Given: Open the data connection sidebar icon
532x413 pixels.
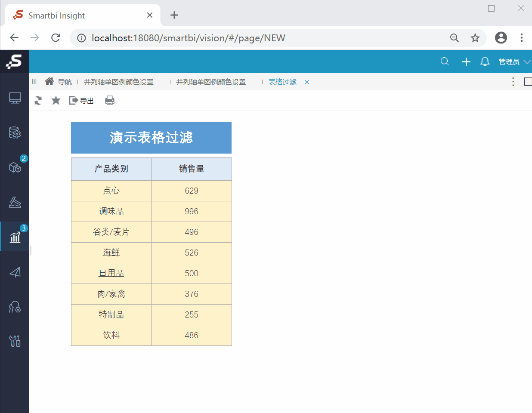Looking at the screenshot, I should coord(15,133).
